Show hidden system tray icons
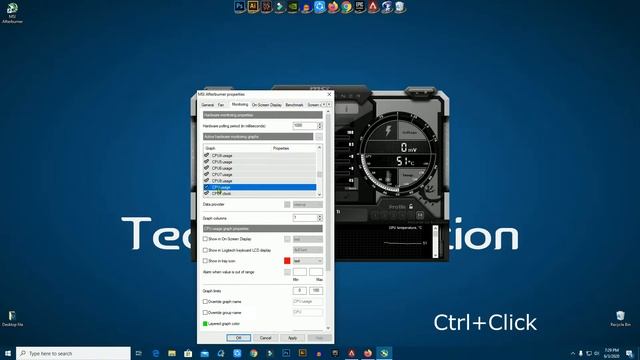Image resolution: width=640 pixels, height=360 pixels. [x=573, y=353]
